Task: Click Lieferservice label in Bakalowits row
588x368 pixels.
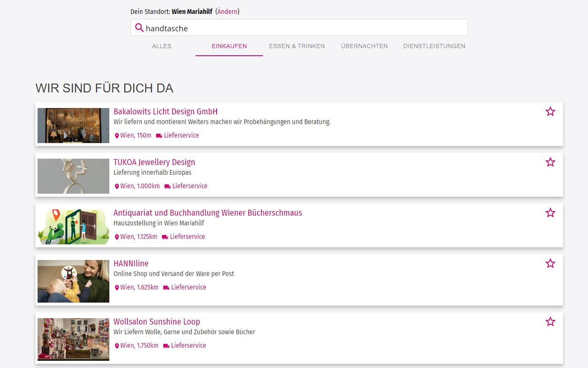Action: (181, 135)
